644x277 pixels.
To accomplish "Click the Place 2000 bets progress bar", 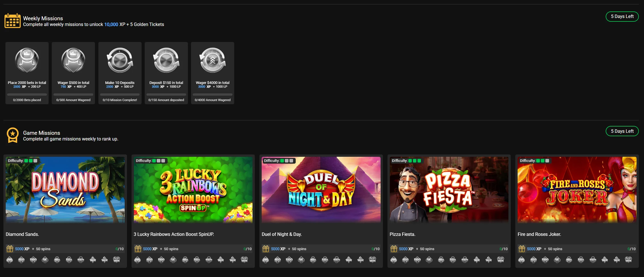I will coord(27,95).
